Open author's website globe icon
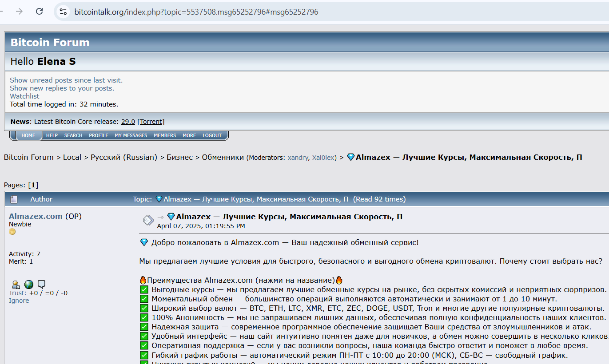The height and width of the screenshot is (364, 609). (28, 285)
